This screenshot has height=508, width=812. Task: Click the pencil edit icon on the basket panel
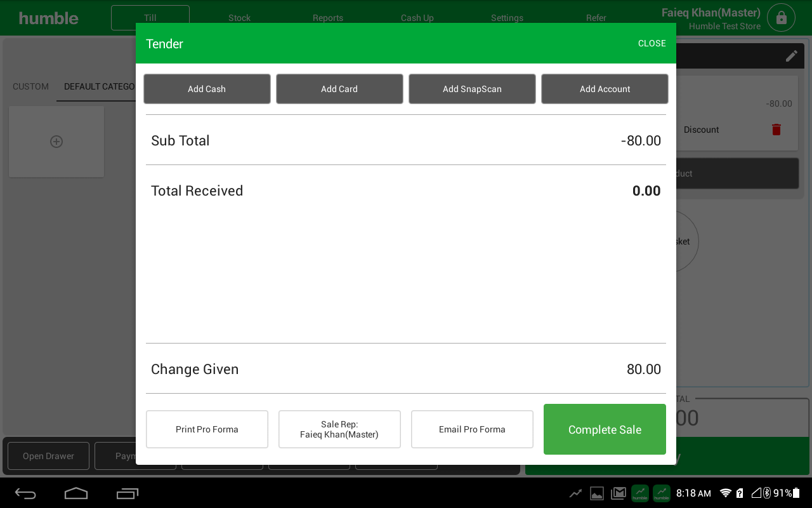point(792,56)
